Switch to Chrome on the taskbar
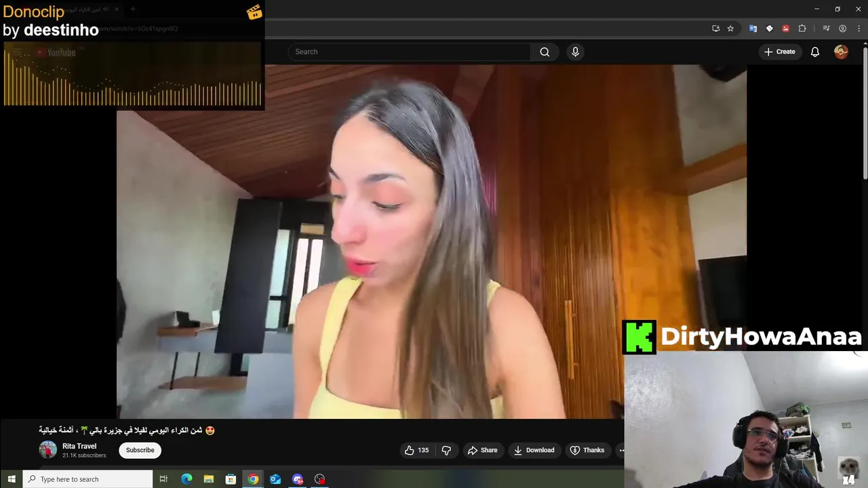868x488 pixels. click(x=253, y=479)
